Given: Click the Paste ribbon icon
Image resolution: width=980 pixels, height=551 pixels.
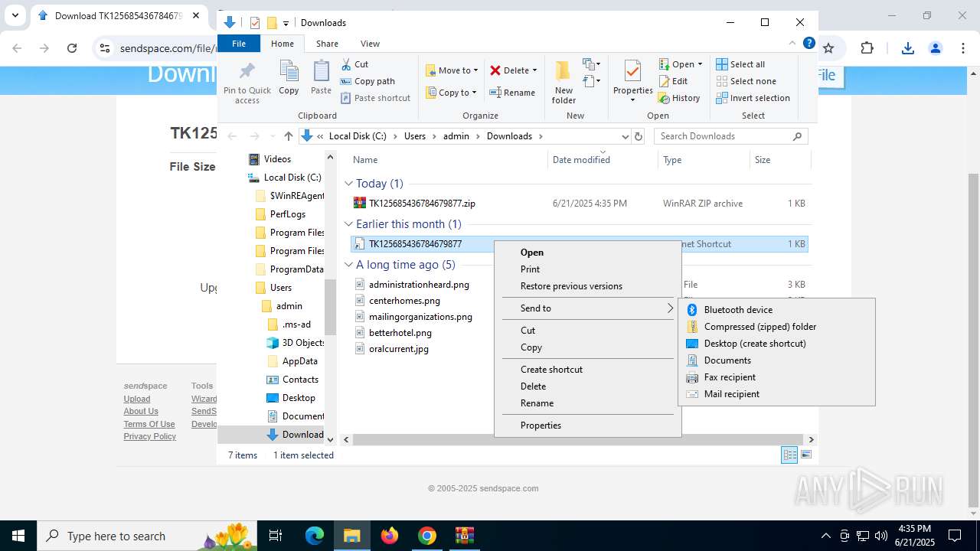Looking at the screenshot, I should (x=321, y=78).
